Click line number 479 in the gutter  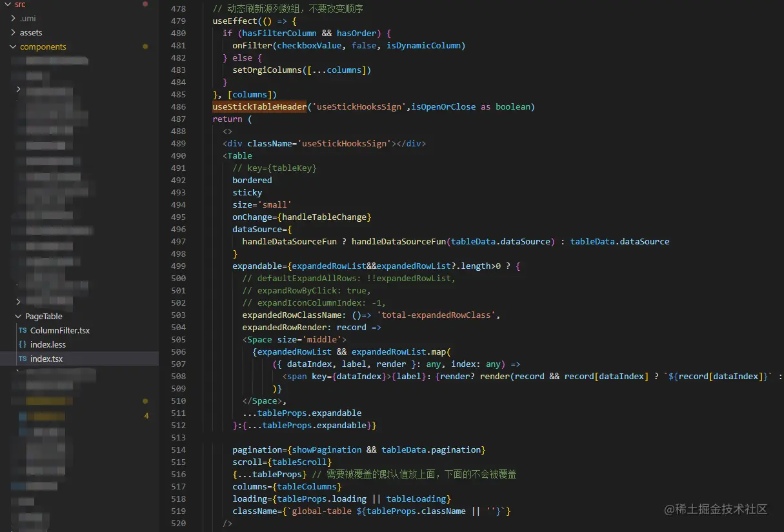click(x=178, y=21)
